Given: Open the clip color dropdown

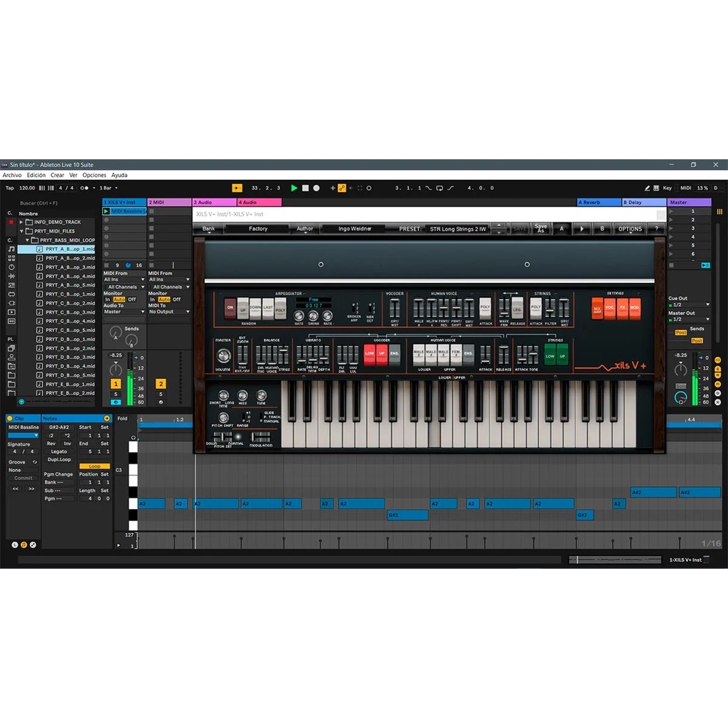Looking at the screenshot, I should 23,435.
